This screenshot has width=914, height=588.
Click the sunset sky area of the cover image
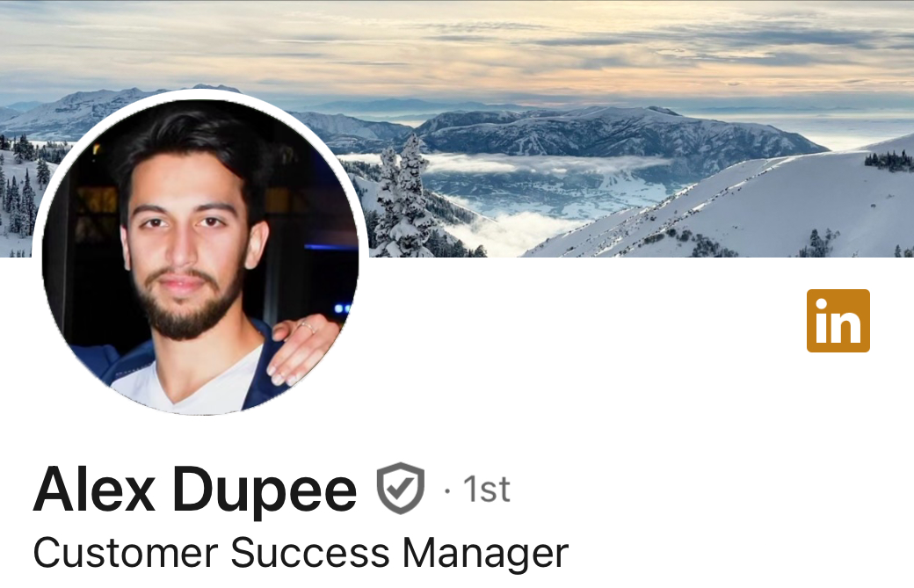coord(457,47)
